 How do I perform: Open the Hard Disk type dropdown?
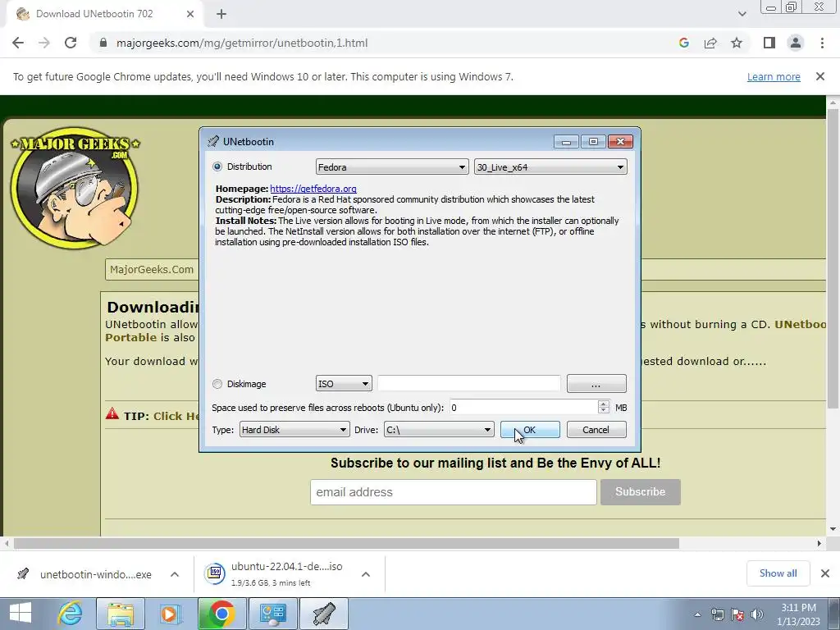[294, 430]
